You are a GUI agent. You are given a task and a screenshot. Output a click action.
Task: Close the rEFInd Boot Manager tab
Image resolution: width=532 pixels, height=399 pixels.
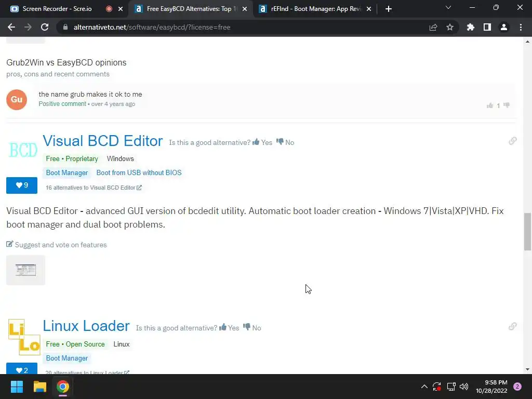369,9
